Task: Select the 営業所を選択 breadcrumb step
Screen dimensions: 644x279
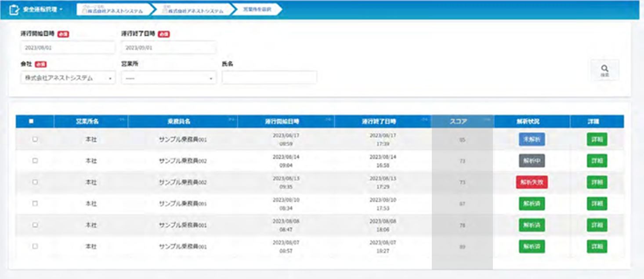Action: pos(257,10)
